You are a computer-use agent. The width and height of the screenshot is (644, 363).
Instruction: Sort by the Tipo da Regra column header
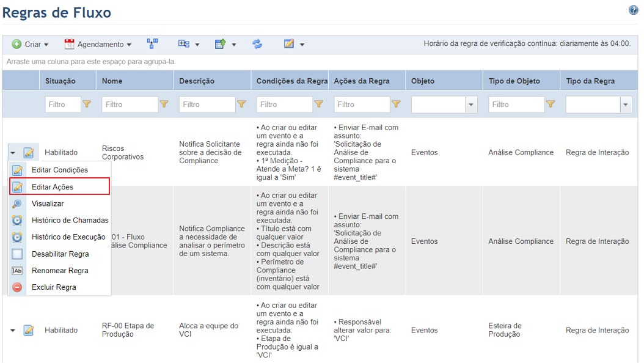[590, 81]
